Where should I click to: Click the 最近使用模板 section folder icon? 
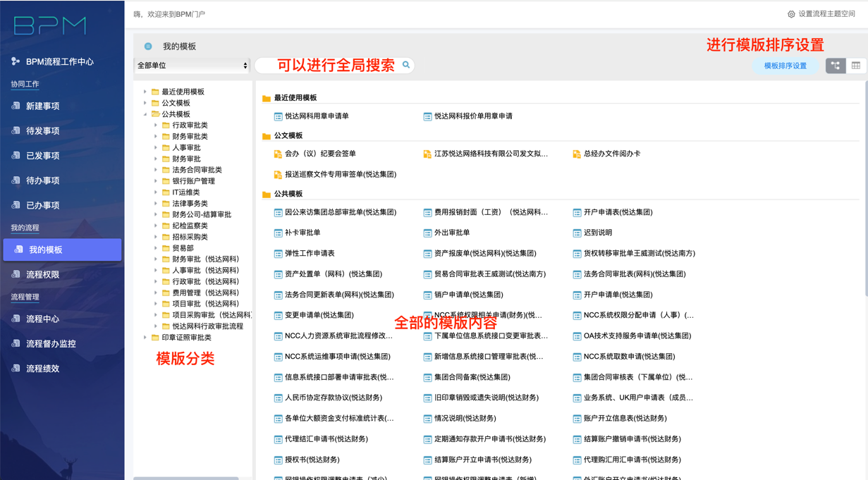click(267, 98)
